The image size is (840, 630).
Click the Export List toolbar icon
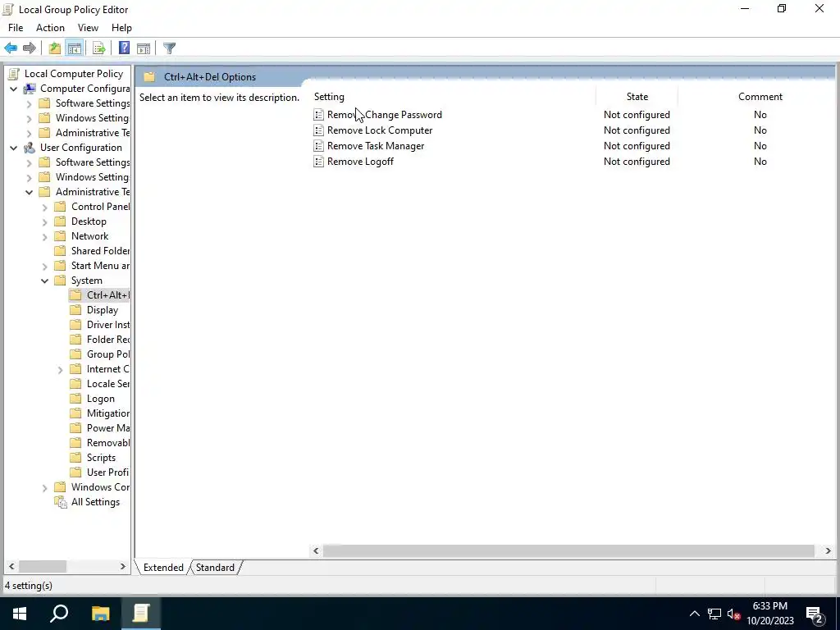point(99,48)
